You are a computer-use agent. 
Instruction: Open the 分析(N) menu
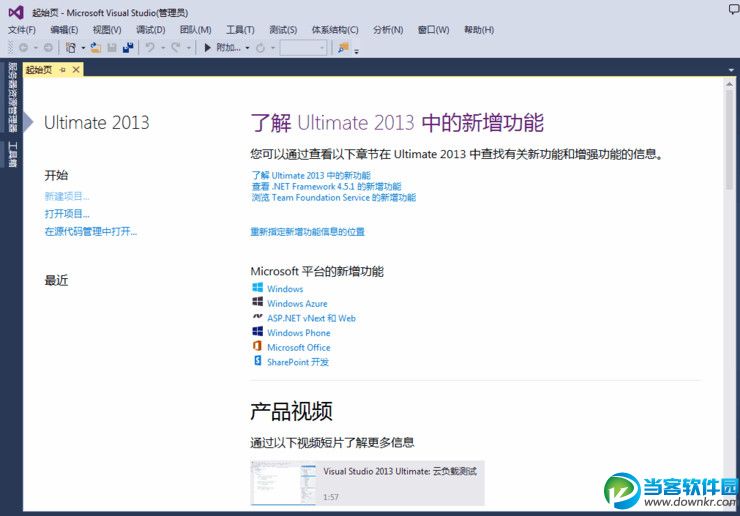click(388, 30)
